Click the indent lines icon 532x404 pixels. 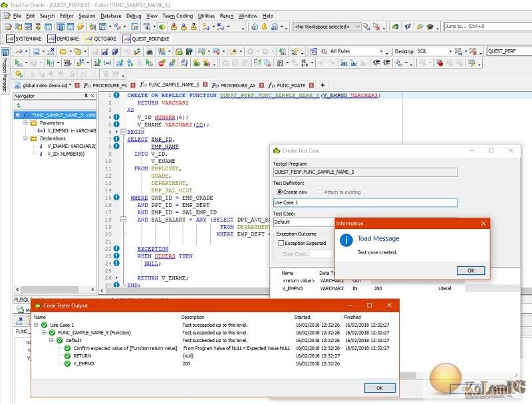376,63
